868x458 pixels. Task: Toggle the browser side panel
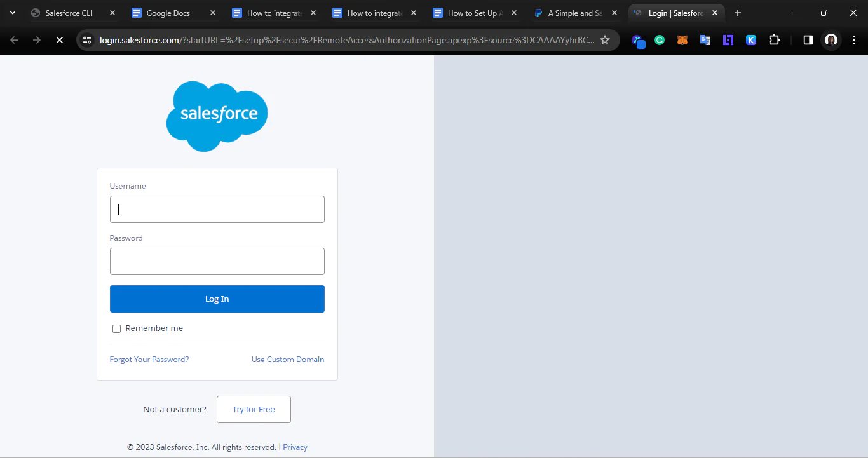click(x=808, y=40)
